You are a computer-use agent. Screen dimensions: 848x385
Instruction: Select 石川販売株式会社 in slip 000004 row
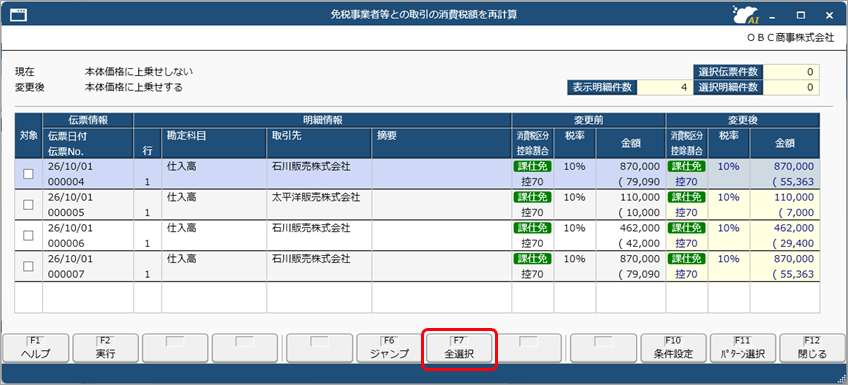pyautogui.click(x=311, y=167)
